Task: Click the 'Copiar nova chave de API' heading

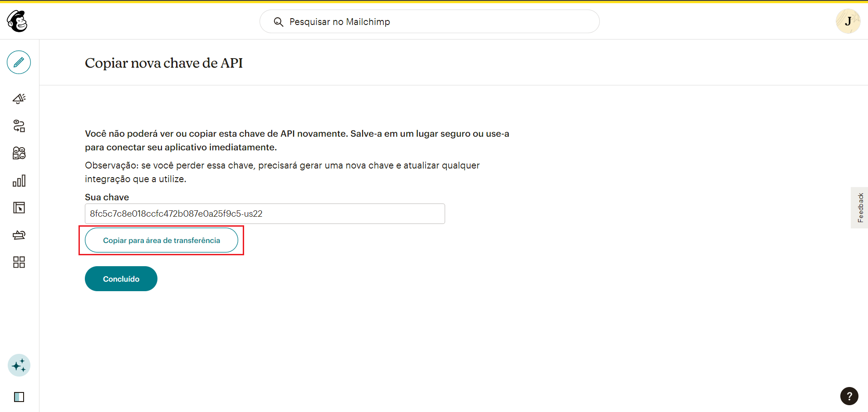Action: [164, 63]
